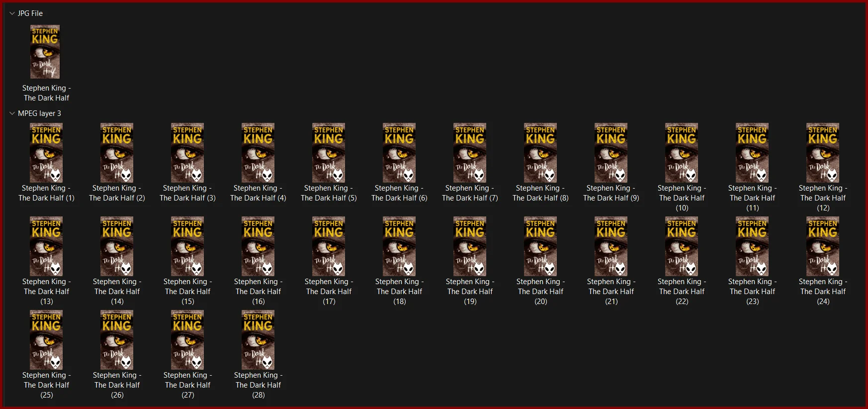Viewport: 868px width, 409px height.
Task: Select the JPG cover image thumbnail
Action: tap(45, 52)
